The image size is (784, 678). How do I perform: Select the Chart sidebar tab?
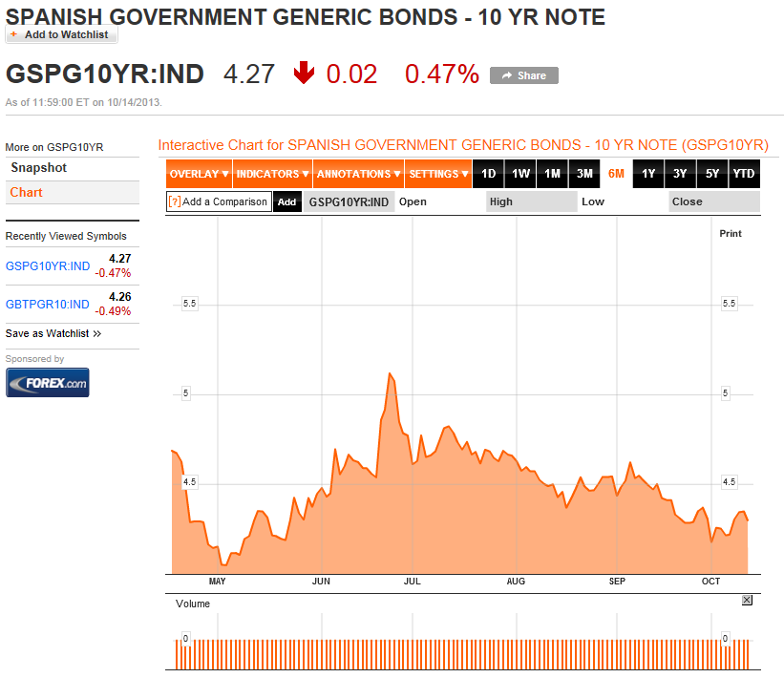tap(73, 193)
